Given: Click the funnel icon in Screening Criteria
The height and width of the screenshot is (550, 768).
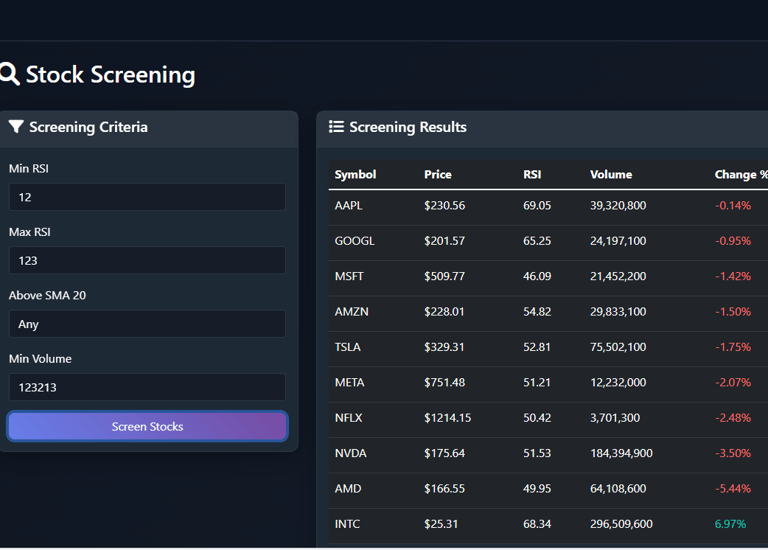Looking at the screenshot, I should pyautogui.click(x=16, y=127).
